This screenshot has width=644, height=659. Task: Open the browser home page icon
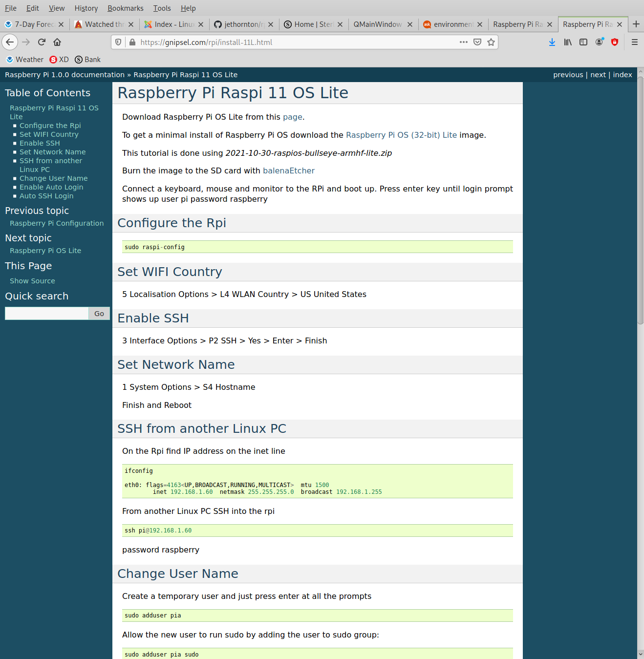(57, 42)
